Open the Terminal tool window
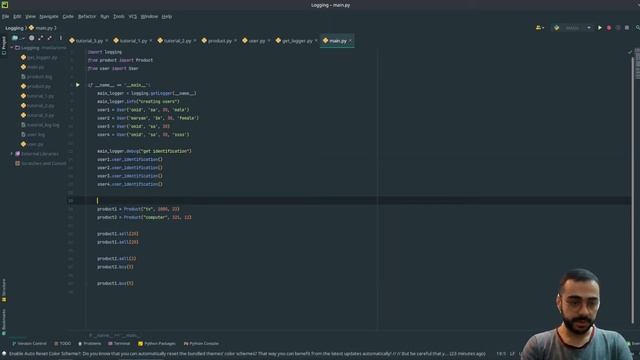 [119, 344]
